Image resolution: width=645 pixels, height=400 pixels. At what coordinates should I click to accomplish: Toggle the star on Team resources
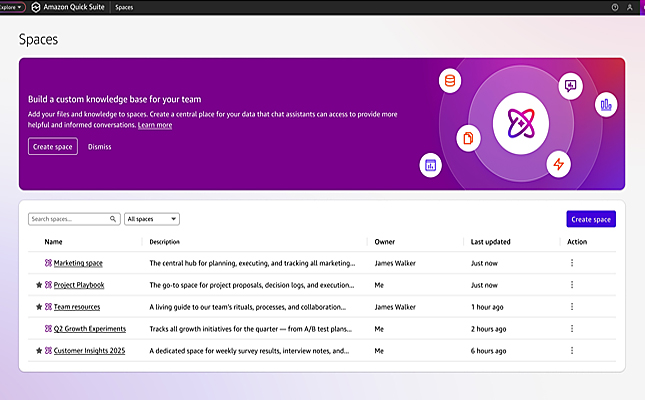39,307
